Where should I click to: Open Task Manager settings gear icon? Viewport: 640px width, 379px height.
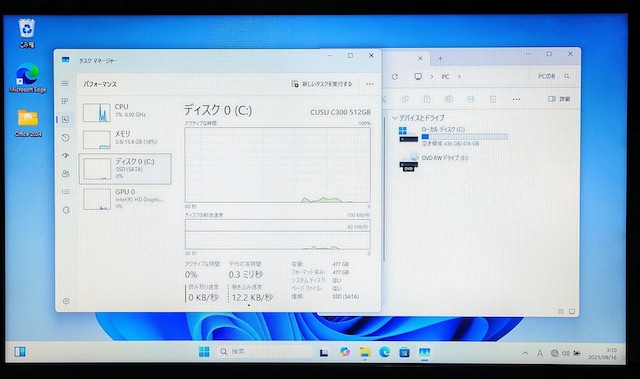click(66, 301)
